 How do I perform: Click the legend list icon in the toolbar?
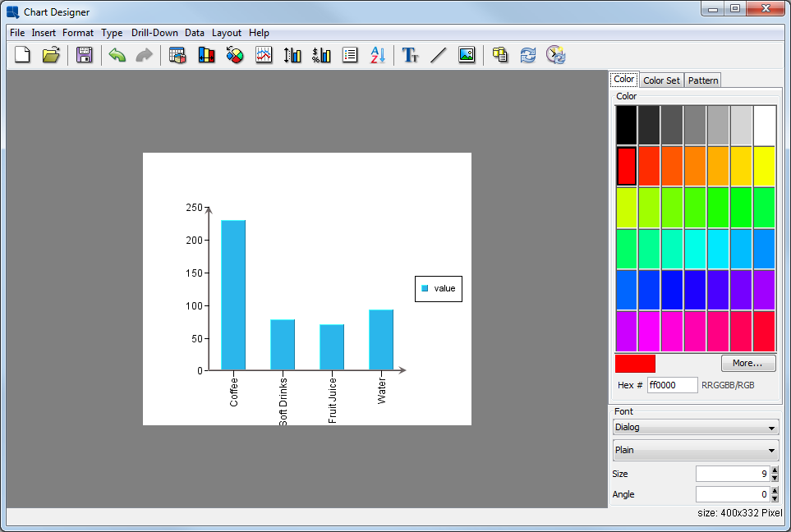[x=350, y=54]
